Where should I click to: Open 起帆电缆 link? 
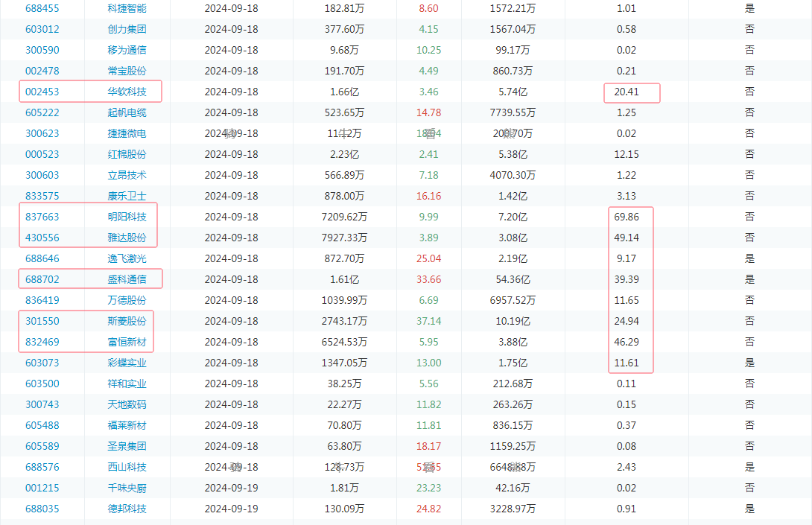[127, 112]
